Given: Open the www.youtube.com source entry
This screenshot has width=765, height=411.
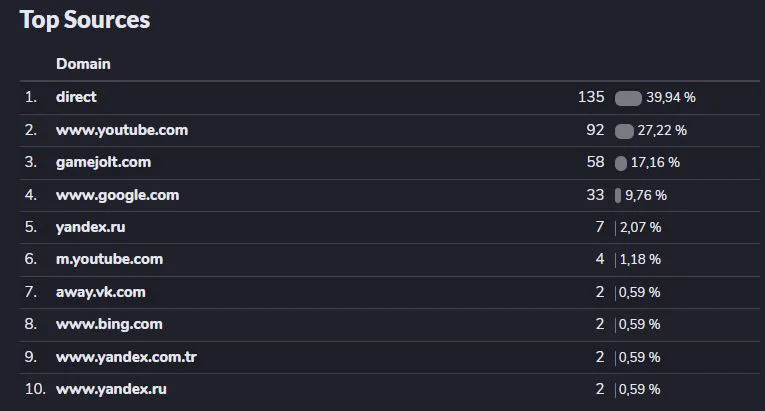Looking at the screenshot, I should (x=121, y=130).
